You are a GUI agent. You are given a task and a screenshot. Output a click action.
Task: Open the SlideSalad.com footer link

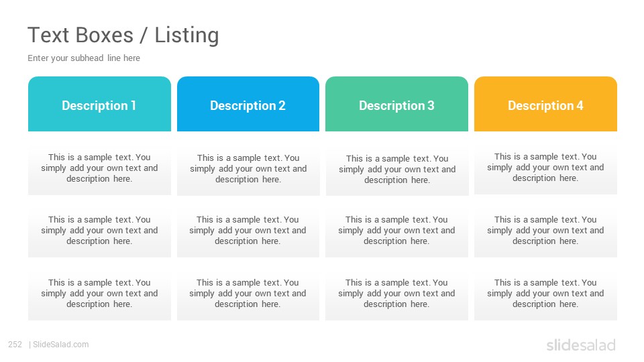[x=61, y=345]
